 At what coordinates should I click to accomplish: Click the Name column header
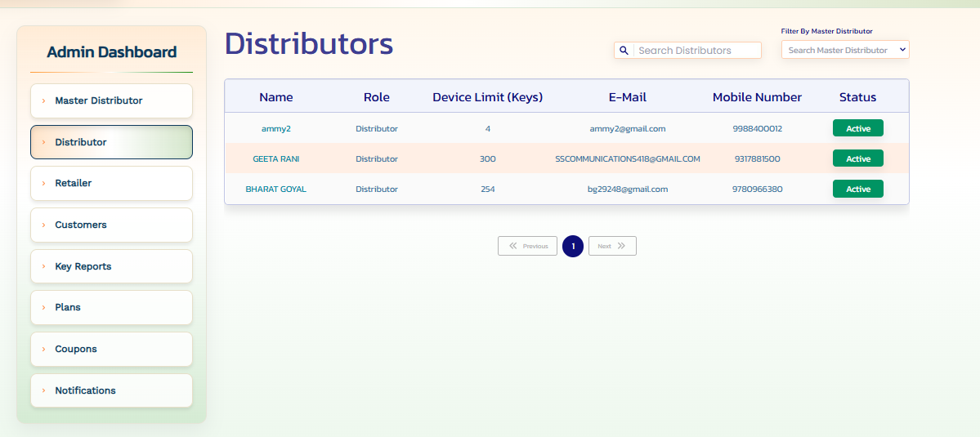coord(276,97)
